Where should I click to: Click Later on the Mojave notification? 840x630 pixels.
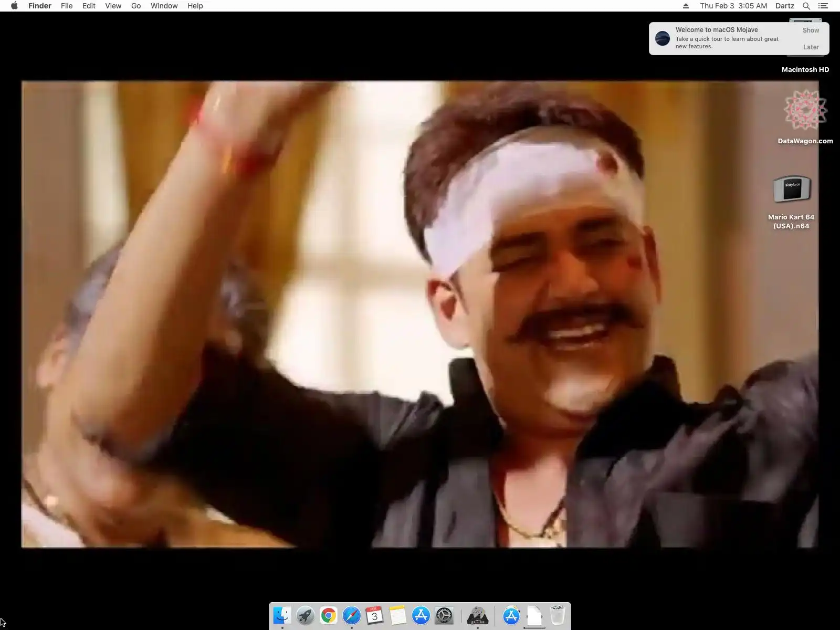point(811,47)
